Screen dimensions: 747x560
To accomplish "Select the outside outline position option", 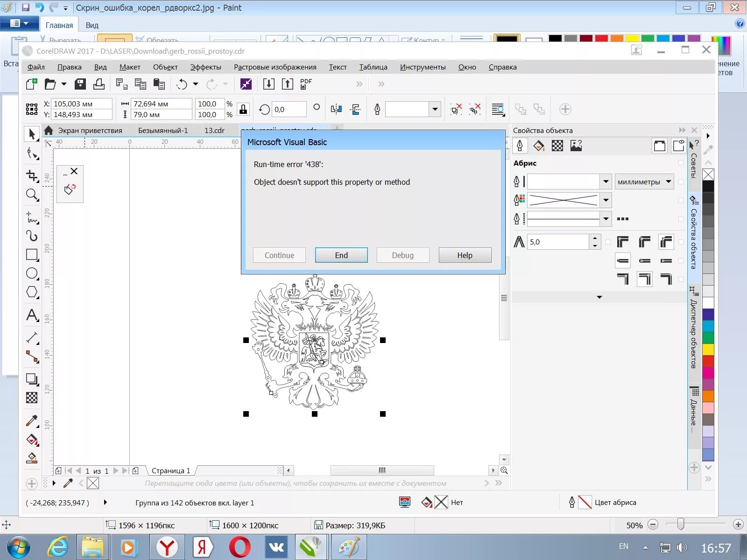I will click(x=623, y=279).
